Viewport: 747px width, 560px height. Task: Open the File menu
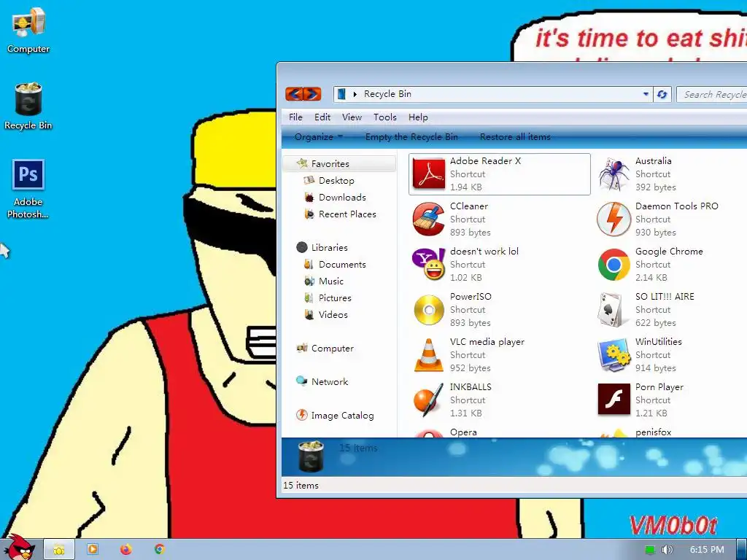(295, 117)
